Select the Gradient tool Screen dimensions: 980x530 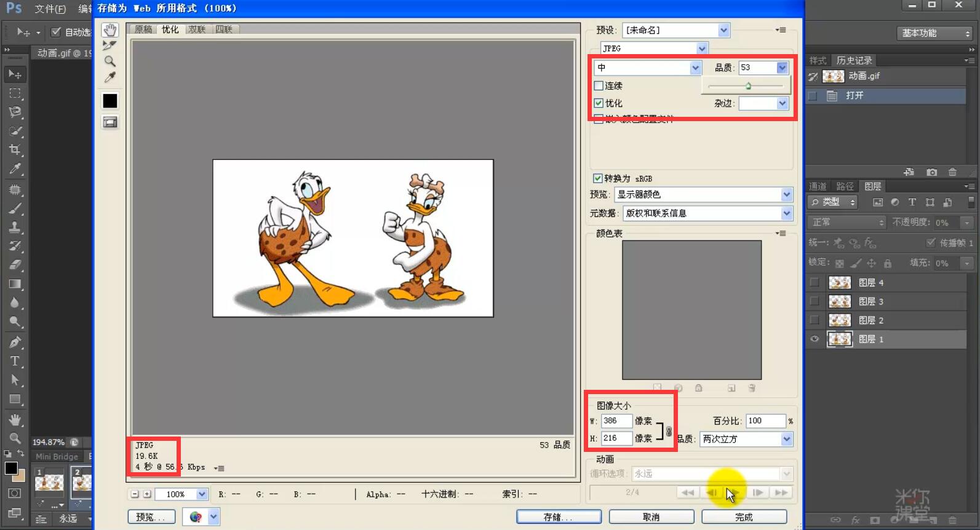15,284
